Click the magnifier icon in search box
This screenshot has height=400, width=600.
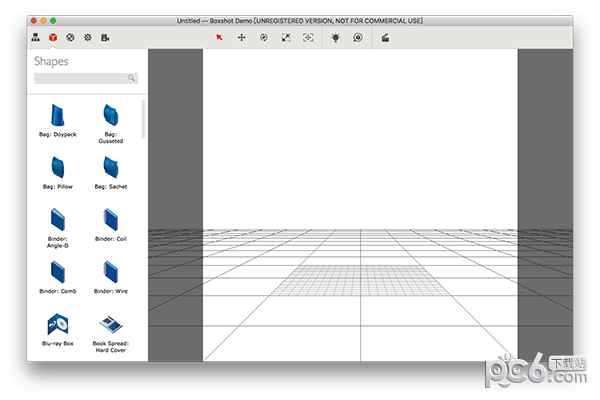click(x=131, y=78)
